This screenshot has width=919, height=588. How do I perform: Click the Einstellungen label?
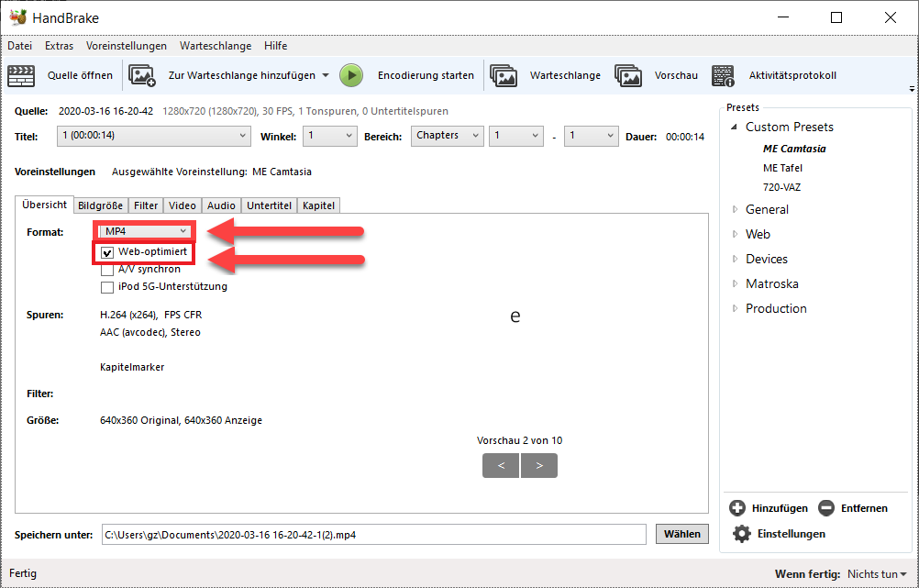[x=792, y=534]
